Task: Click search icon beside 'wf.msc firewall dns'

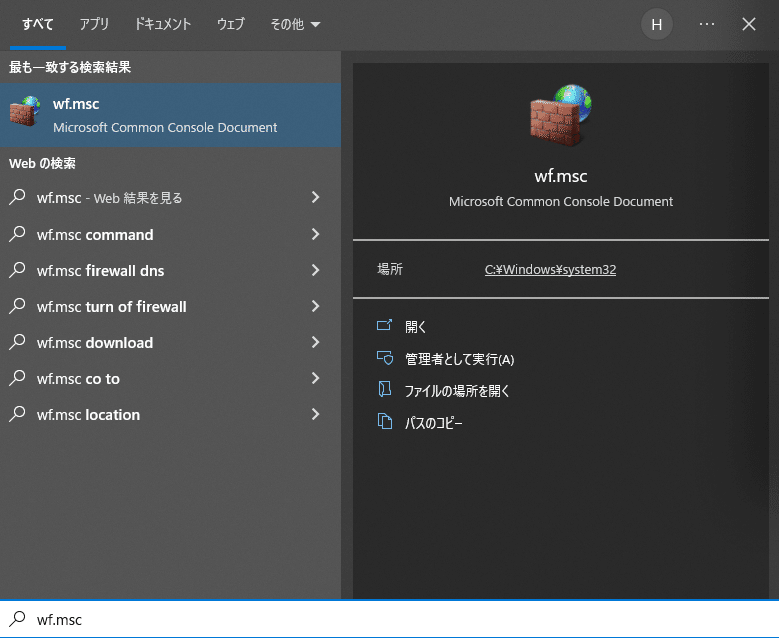Action: coord(17,270)
